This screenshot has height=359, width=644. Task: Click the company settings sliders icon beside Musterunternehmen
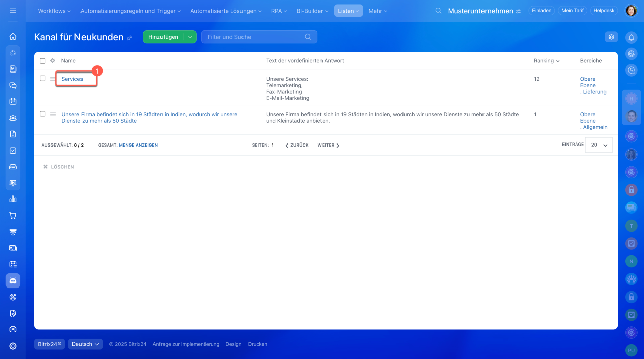click(x=519, y=11)
